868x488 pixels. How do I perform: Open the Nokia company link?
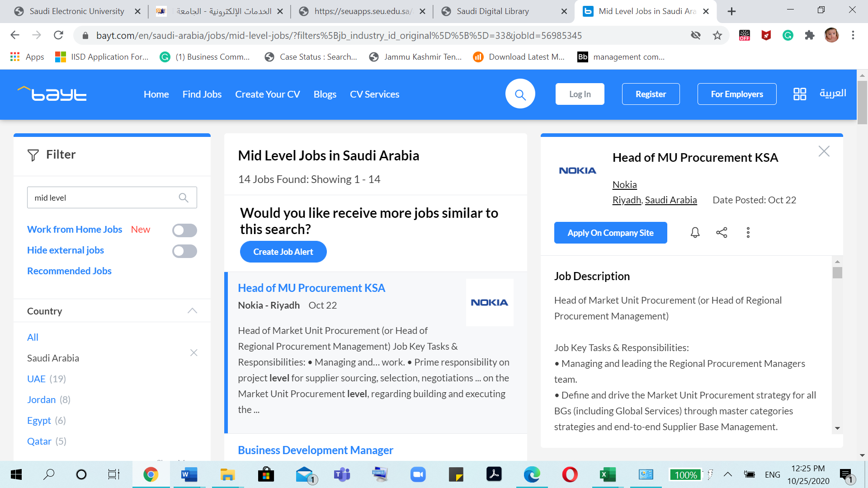pos(624,184)
